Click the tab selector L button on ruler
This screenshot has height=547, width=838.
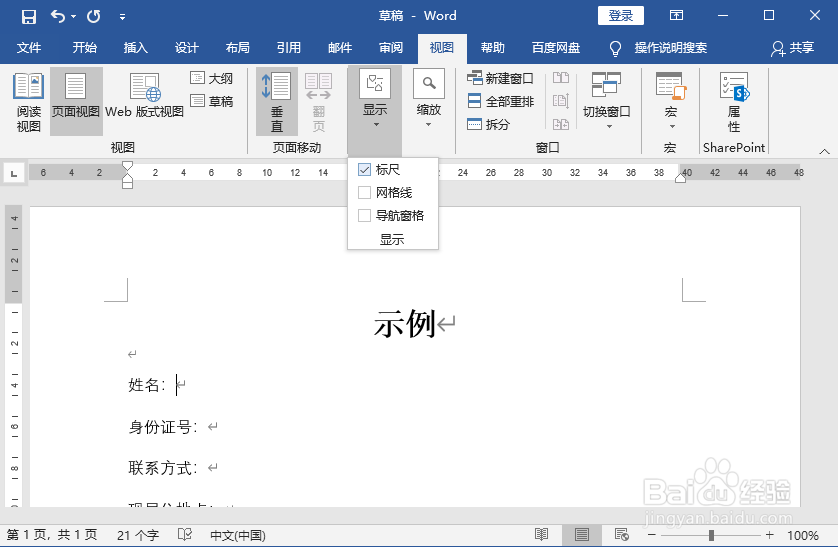click(14, 173)
